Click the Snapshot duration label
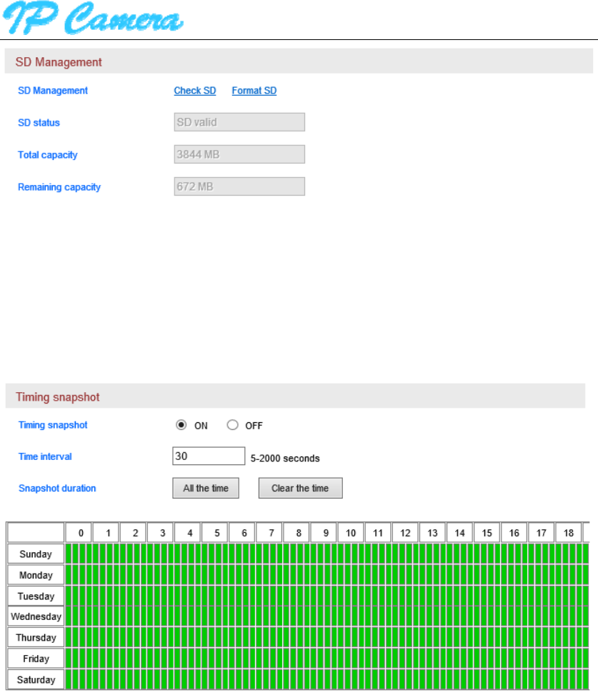The height and width of the screenshot is (700, 598). click(57, 489)
